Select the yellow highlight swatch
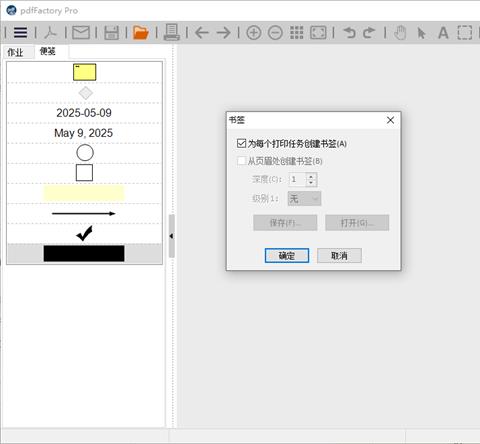The image size is (480, 444). [x=84, y=193]
